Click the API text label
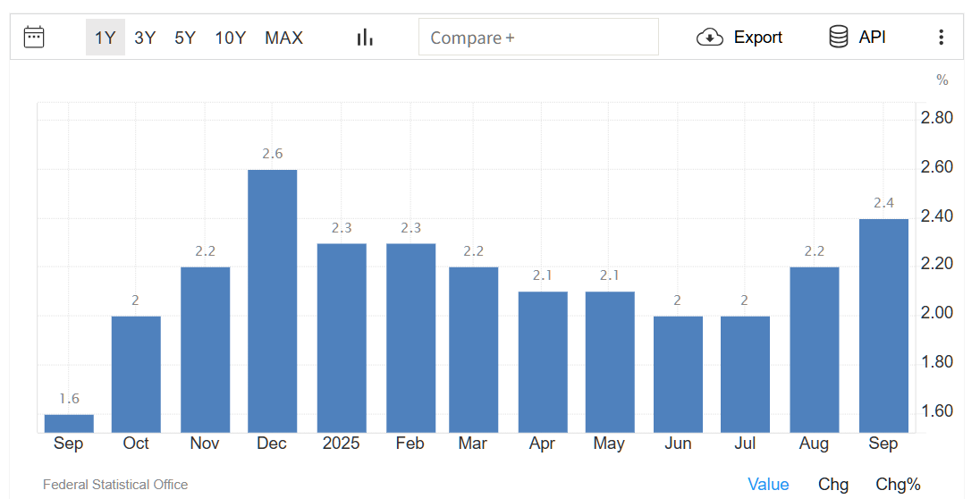 coord(872,38)
